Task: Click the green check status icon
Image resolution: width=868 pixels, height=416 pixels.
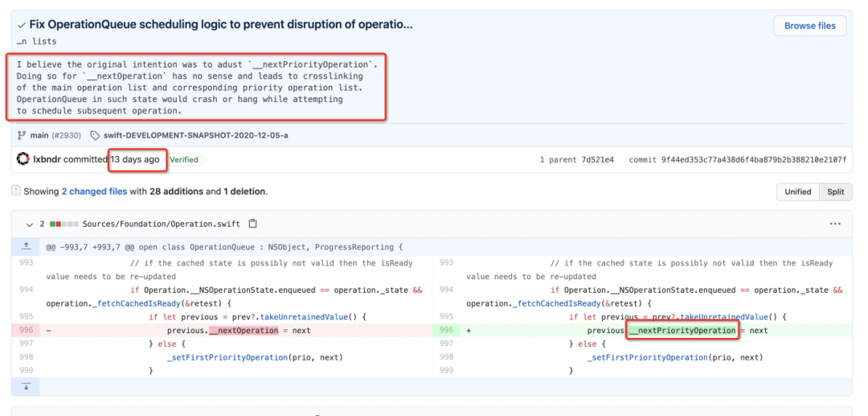Action: point(22,25)
